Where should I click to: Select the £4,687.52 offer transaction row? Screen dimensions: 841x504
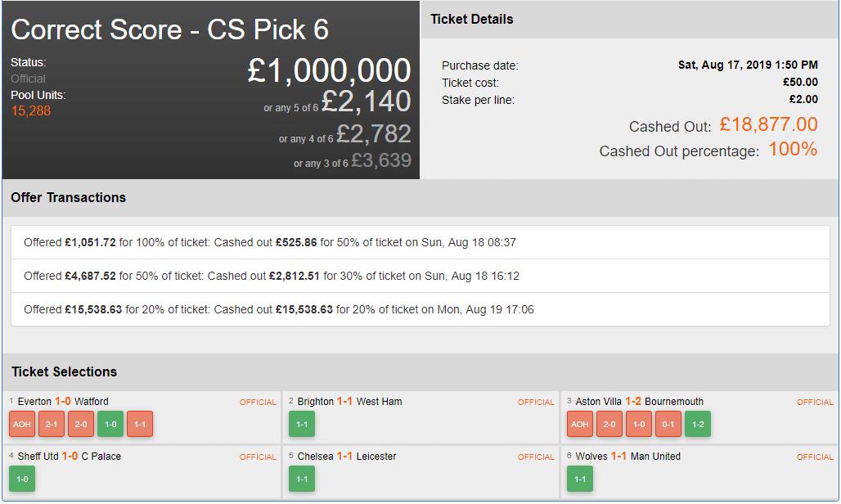click(x=420, y=277)
